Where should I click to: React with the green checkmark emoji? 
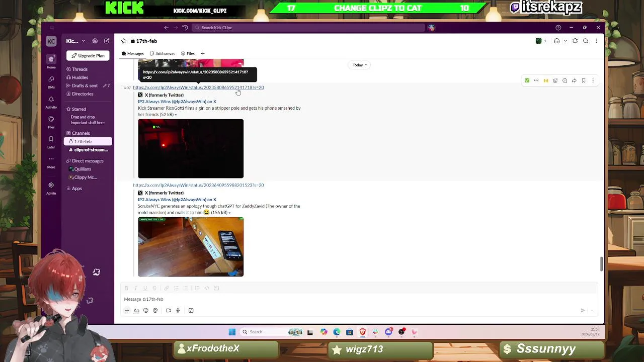[x=527, y=80]
